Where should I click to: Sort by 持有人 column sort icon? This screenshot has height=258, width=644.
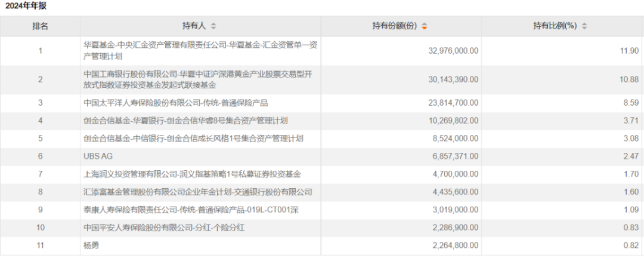click(x=213, y=26)
